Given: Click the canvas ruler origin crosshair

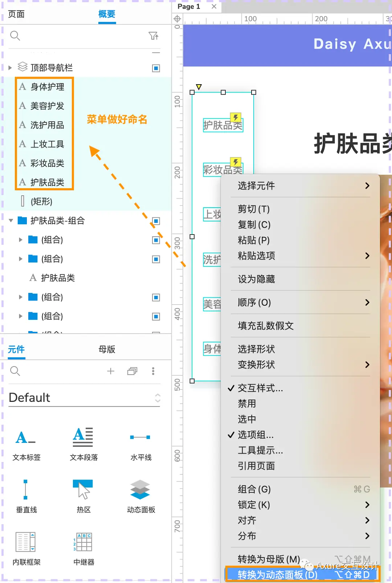Looking at the screenshot, I should click(177, 19).
